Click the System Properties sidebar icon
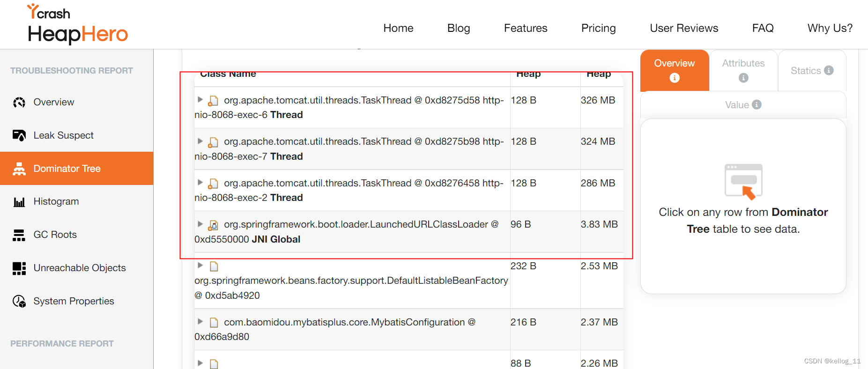This screenshot has height=369, width=868. point(19,301)
